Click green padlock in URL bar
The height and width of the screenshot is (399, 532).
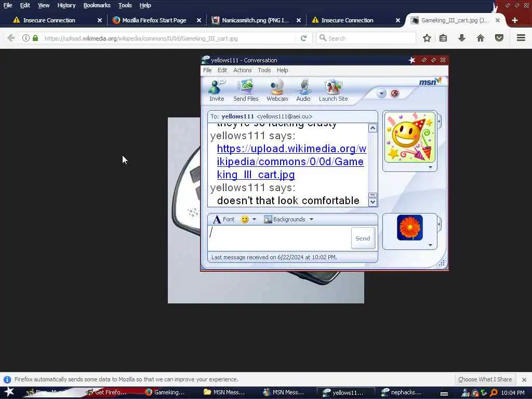[x=35, y=38]
